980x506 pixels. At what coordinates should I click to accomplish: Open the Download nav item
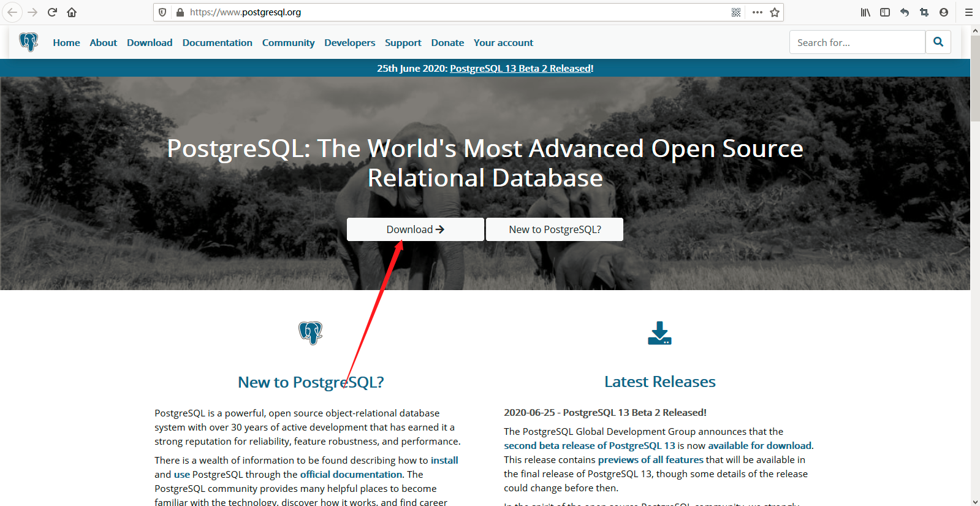click(x=150, y=42)
